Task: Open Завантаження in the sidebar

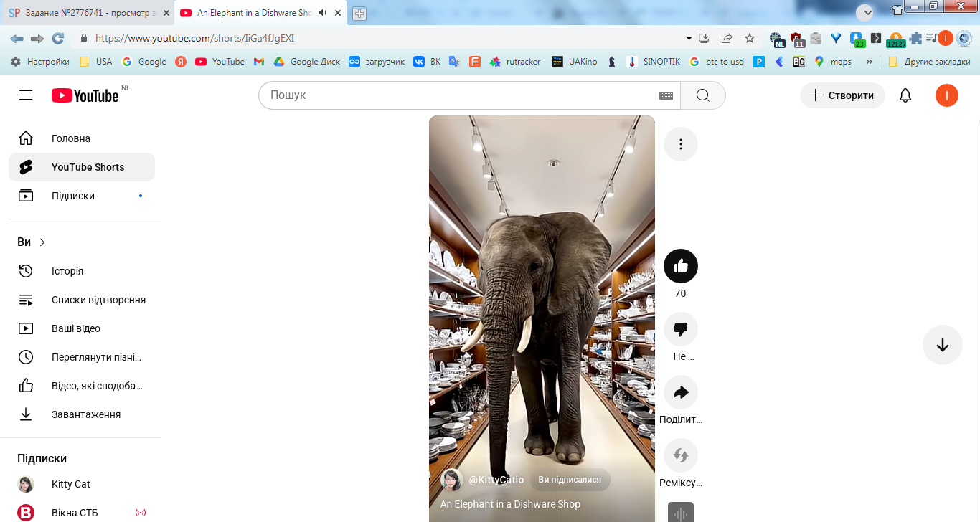Action: click(82, 414)
